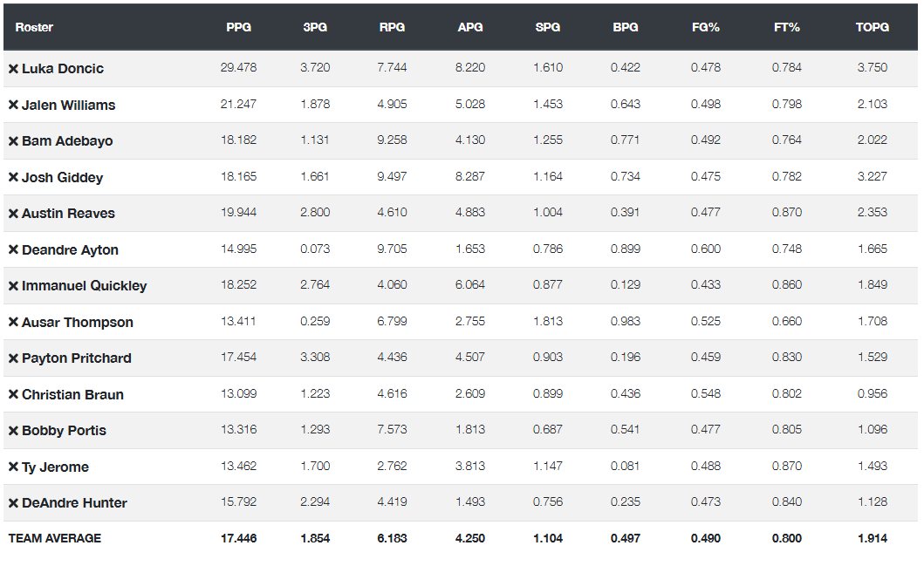This screenshot has width=924, height=566.
Task: Click the TOPG column header
Action: pyautogui.click(x=873, y=27)
